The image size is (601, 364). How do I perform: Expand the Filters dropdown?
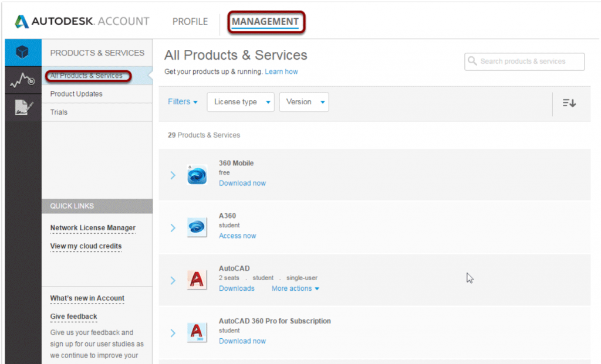point(183,102)
